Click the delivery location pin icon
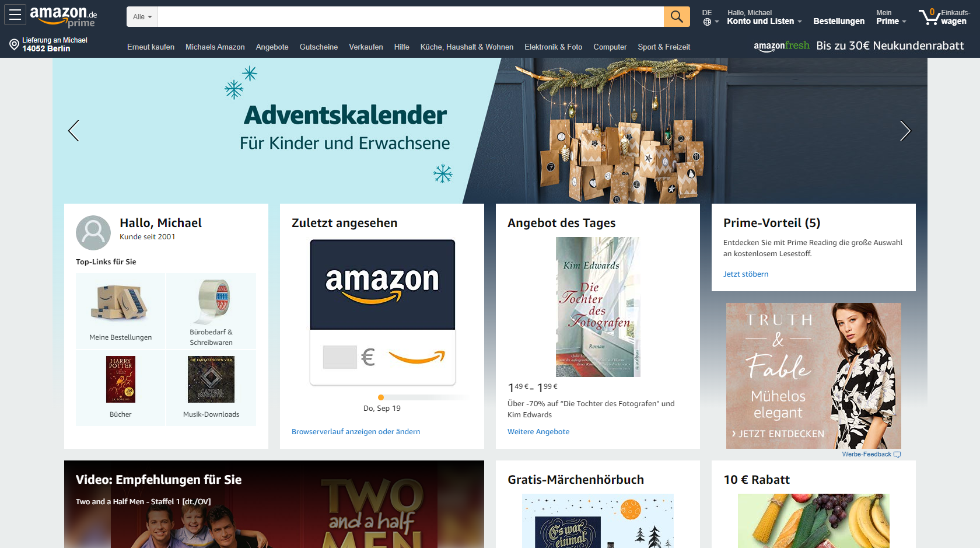The height and width of the screenshot is (548, 980). click(14, 44)
